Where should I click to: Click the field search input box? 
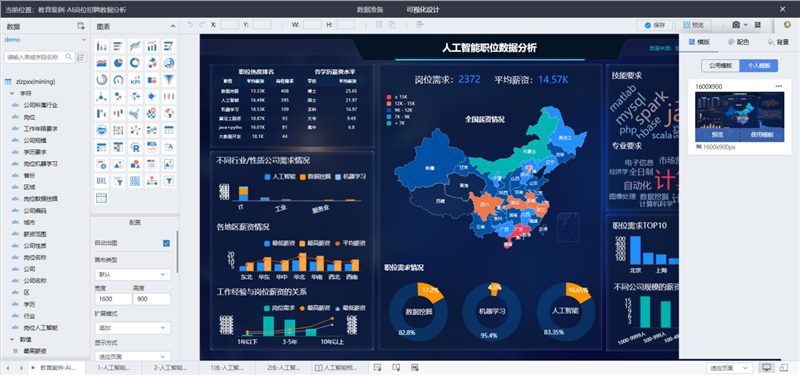[x=39, y=57]
